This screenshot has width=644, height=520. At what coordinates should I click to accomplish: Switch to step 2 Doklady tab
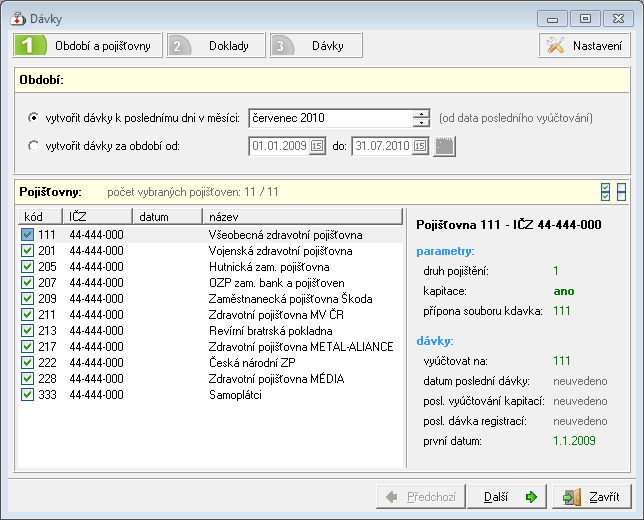[216, 45]
